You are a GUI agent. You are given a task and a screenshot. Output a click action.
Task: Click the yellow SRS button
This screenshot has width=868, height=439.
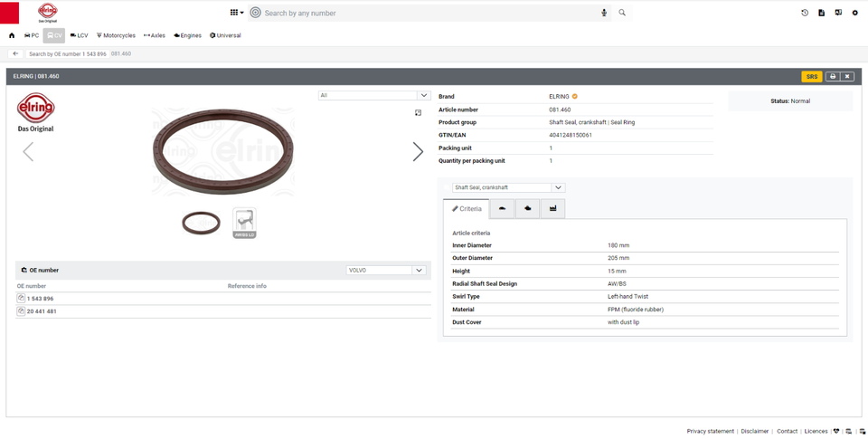point(812,77)
